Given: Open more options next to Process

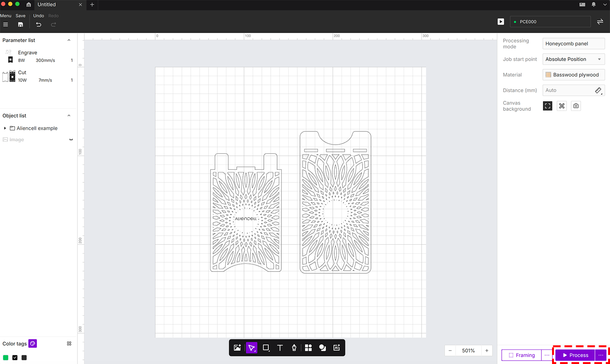Looking at the screenshot, I should pos(600,355).
